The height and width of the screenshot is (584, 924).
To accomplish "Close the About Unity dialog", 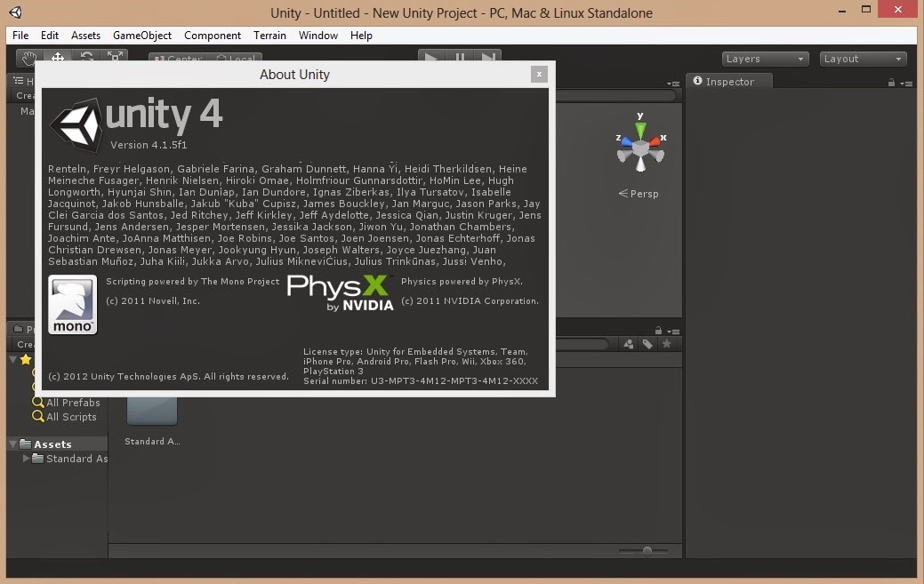I will (539, 74).
